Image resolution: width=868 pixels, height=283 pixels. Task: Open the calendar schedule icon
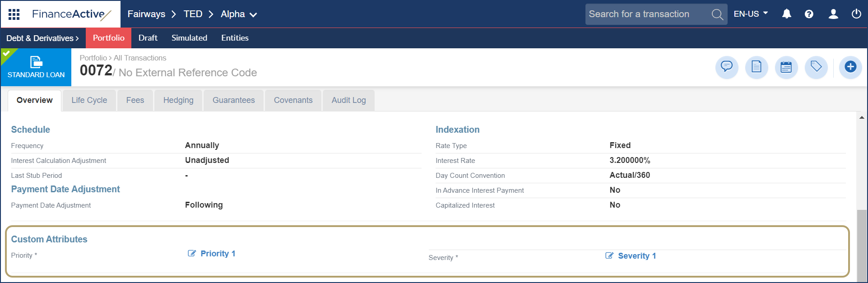coord(786,67)
